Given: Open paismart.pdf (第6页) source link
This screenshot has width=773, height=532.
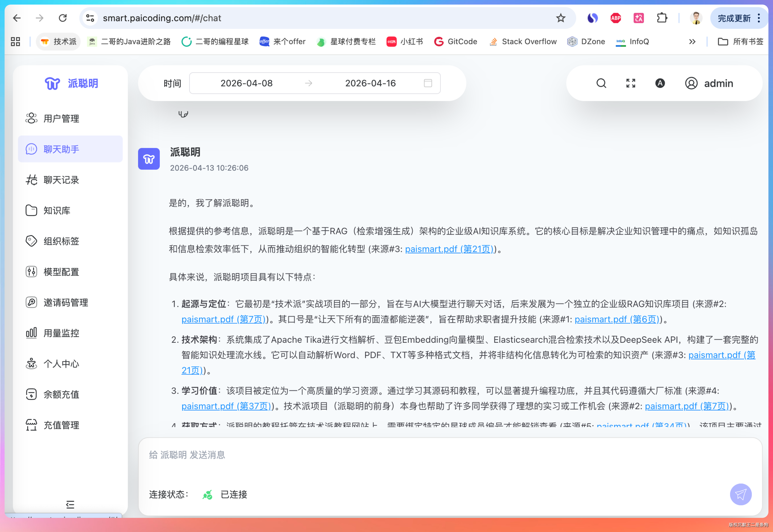Looking at the screenshot, I should (617, 319).
